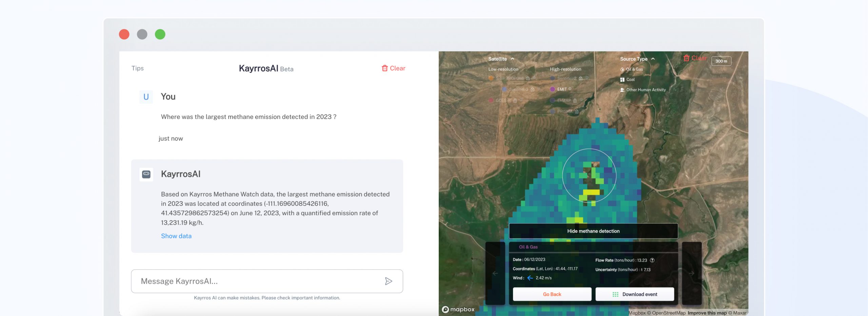Screen dimensions: 868x316
Task: Click the Show data link
Action: pyautogui.click(x=176, y=236)
